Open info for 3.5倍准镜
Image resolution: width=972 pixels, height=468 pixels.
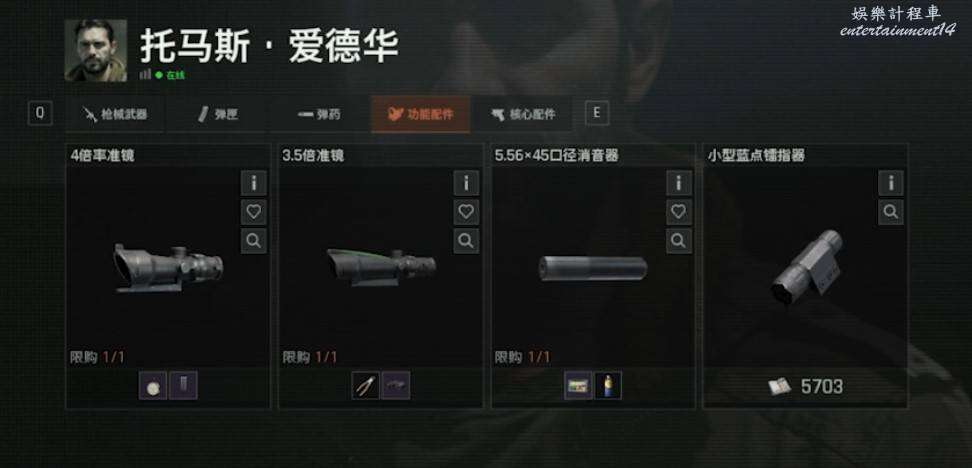[466, 183]
